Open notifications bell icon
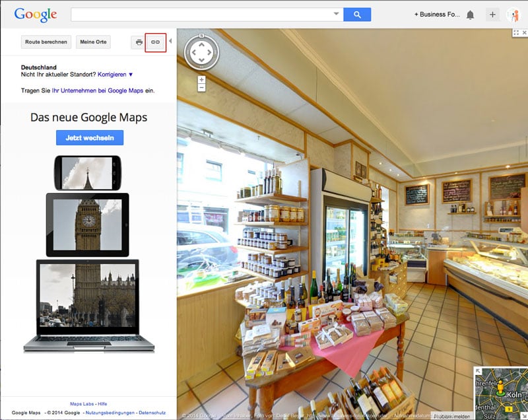 point(471,15)
